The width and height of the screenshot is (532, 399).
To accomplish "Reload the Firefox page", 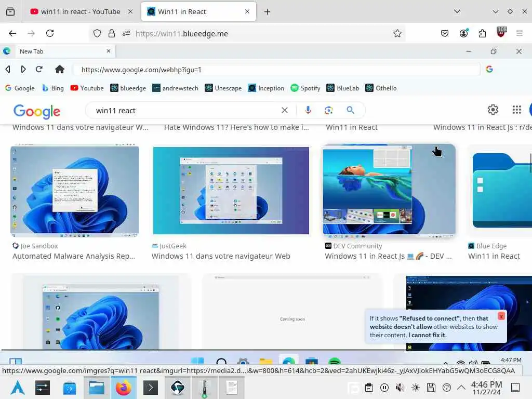I will pos(50,33).
